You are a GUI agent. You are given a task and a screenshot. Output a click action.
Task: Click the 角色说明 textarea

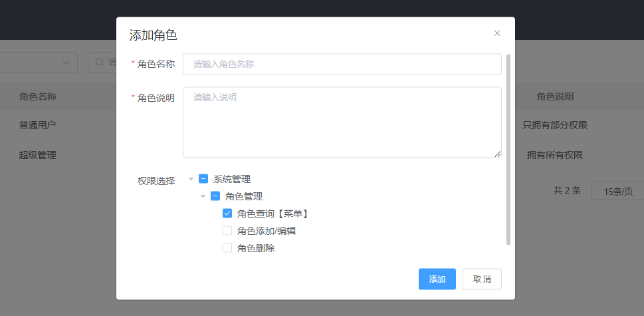tap(342, 122)
